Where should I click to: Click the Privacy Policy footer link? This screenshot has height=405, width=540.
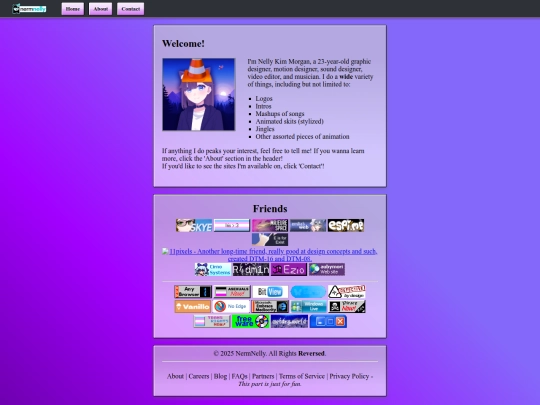(x=349, y=376)
